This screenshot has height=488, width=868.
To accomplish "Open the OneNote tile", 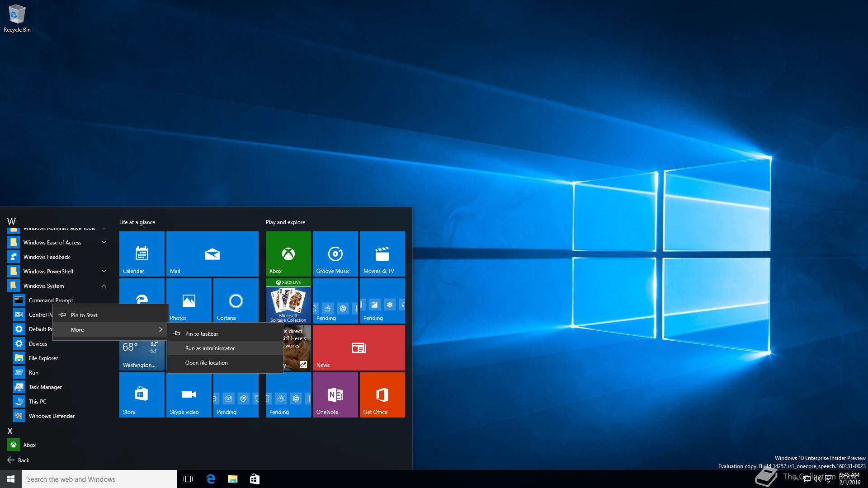I will tap(335, 394).
